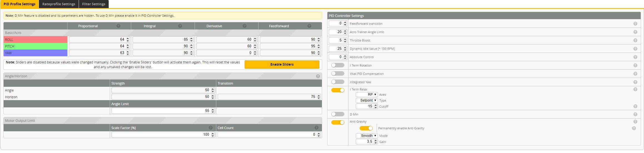Enable Integrated Yaw toggle
644x153 pixels.
click(x=338, y=82)
